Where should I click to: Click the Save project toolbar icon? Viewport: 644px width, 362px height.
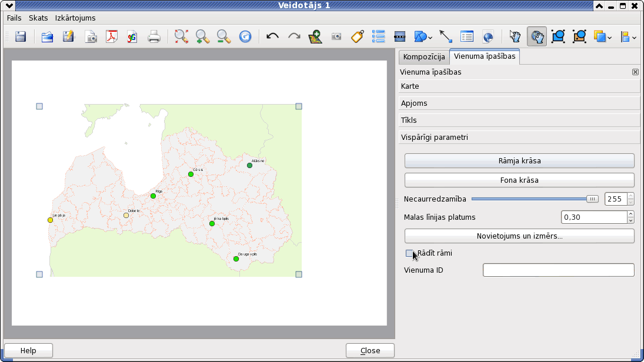click(x=21, y=36)
